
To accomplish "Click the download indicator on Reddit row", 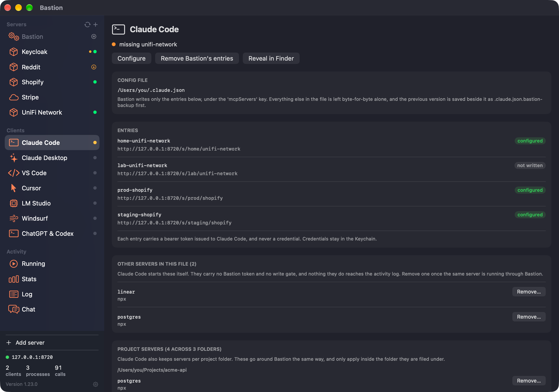I will click(94, 67).
